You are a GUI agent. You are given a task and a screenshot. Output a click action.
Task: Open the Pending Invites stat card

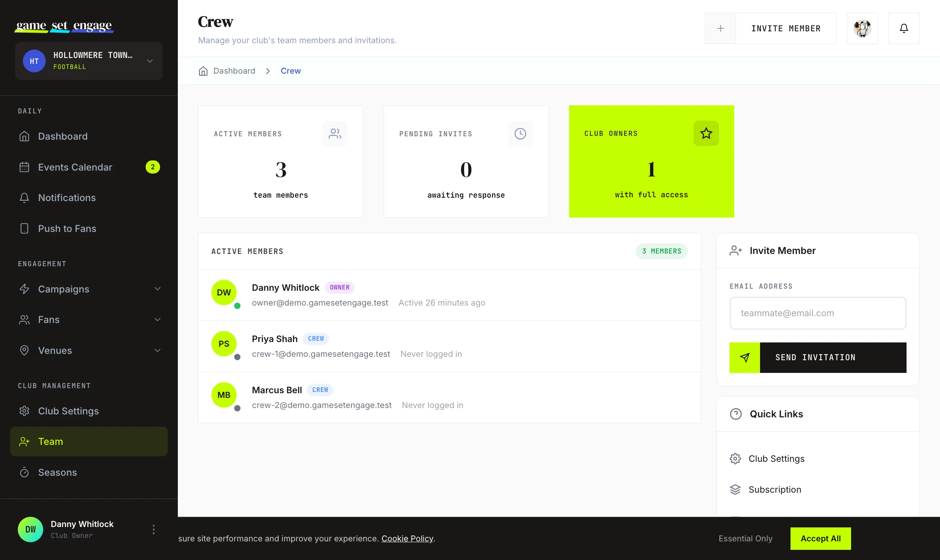tap(466, 162)
